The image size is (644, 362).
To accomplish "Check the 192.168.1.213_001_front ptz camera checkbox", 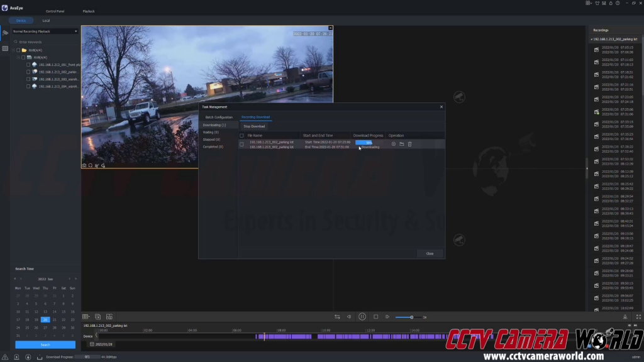I will point(28,65).
